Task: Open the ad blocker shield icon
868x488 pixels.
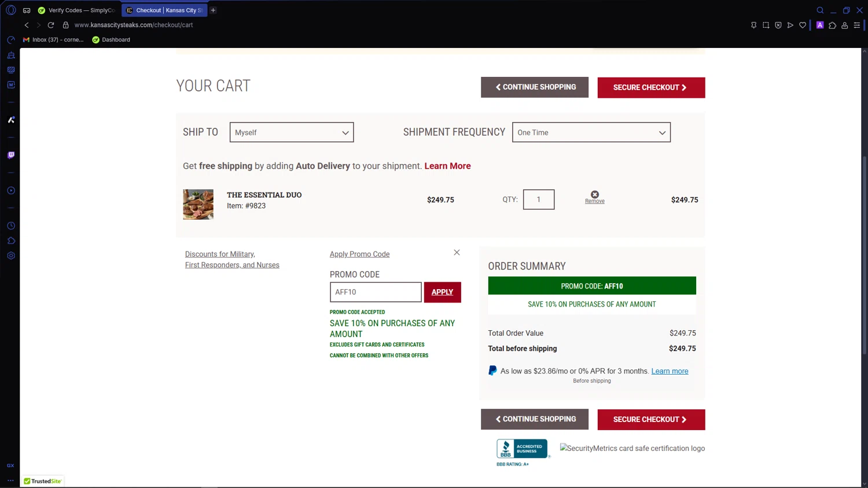Action: pyautogui.click(x=778, y=25)
